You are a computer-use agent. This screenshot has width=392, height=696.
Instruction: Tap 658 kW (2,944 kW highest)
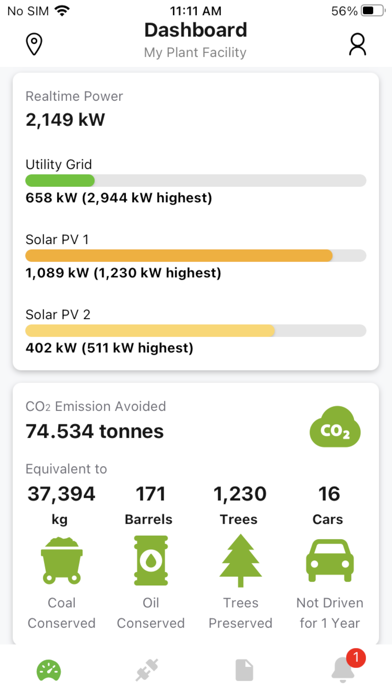(x=119, y=198)
